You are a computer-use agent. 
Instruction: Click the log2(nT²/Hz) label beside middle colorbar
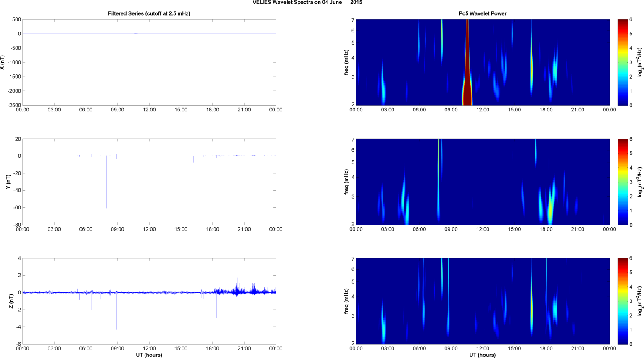coord(640,182)
